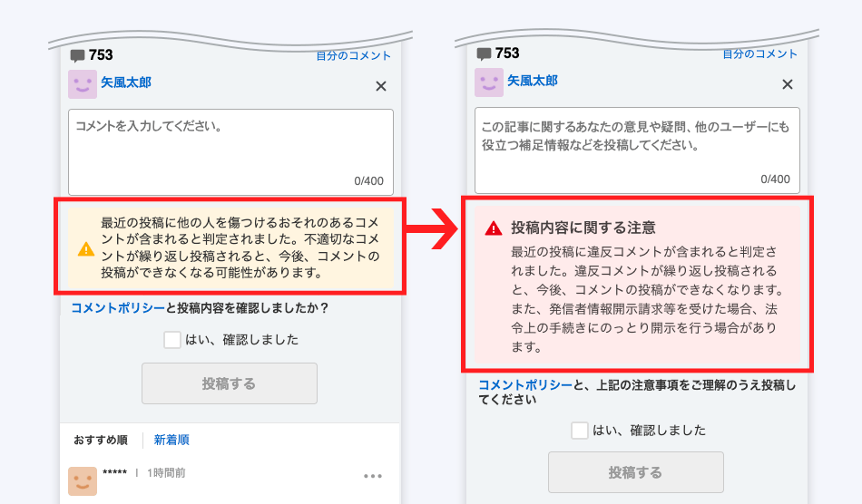The width and height of the screenshot is (862, 504).
Task: Open 自分のコメント link in the right panel
Action: (759, 53)
